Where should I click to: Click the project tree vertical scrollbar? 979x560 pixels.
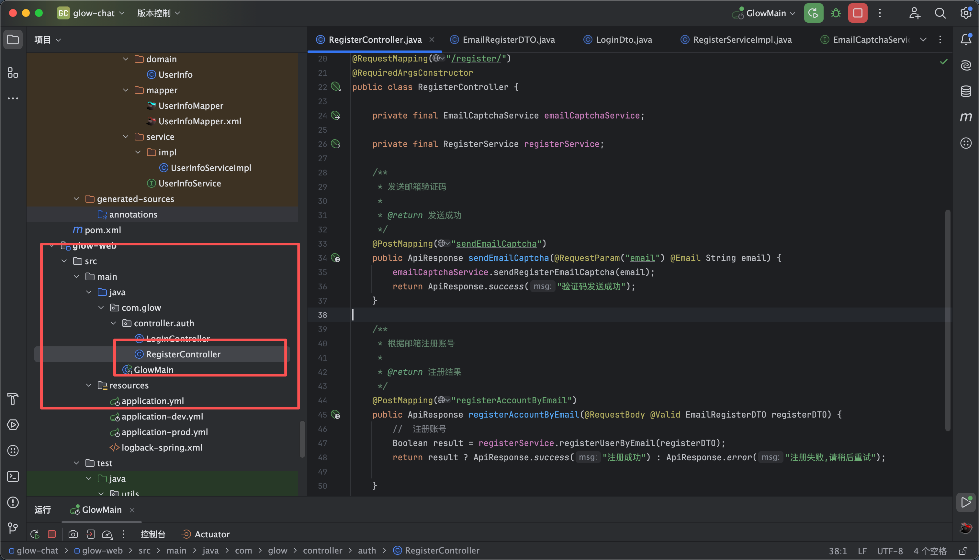[x=302, y=439]
